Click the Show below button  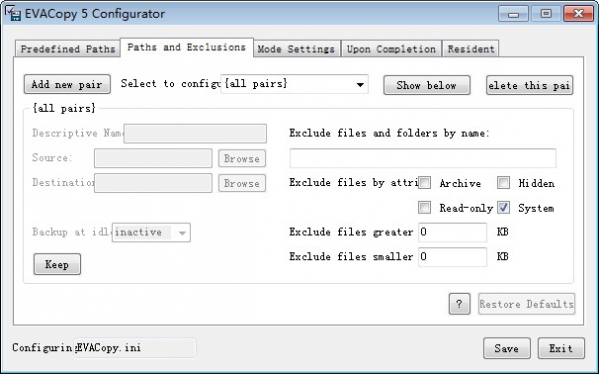[x=427, y=85]
